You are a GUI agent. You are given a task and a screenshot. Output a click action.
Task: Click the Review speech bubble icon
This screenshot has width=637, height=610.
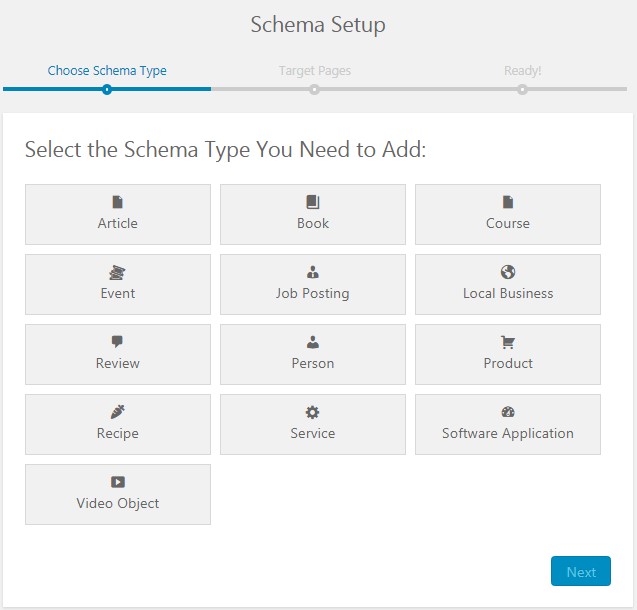pyautogui.click(x=118, y=342)
